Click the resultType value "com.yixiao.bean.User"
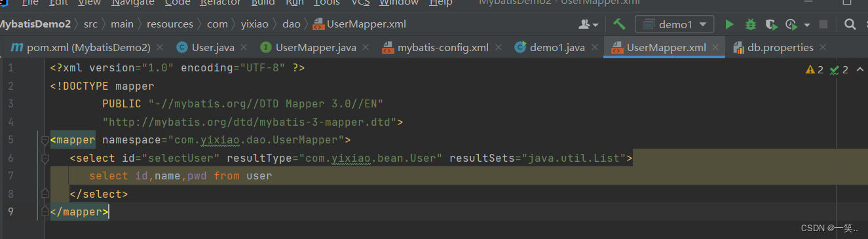 pos(371,158)
